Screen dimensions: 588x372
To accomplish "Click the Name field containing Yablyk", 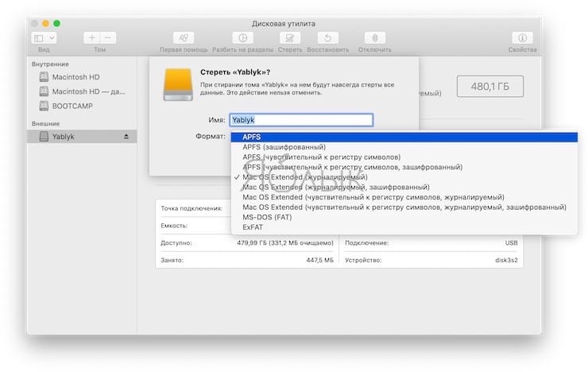I will (x=301, y=120).
